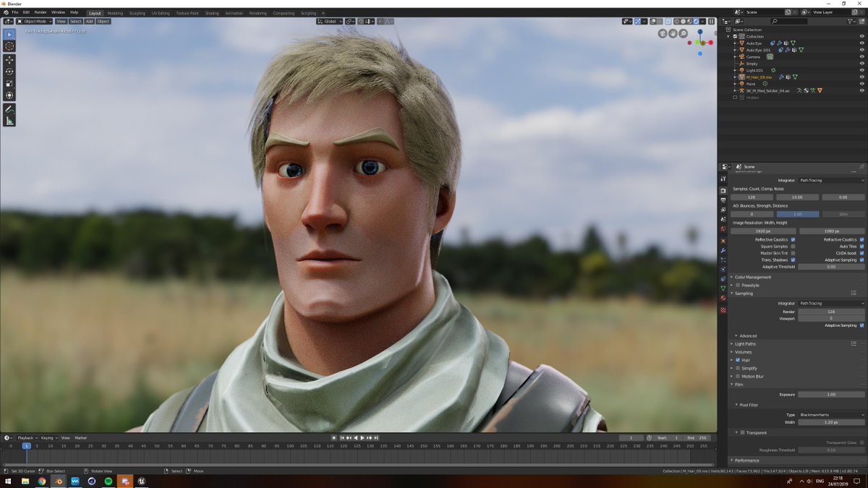This screenshot has height=488, width=868.
Task: Activate the Scale tool
Action: pyautogui.click(x=9, y=83)
